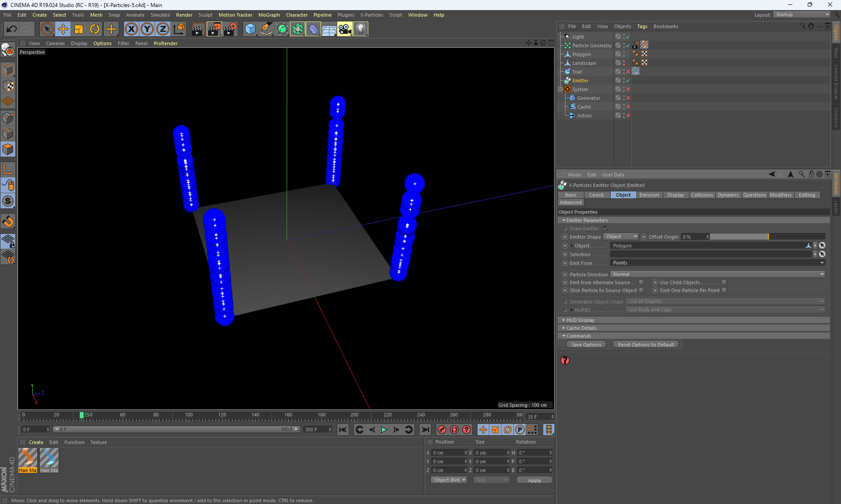Viewport: 841px width, 504px height.
Task: Select the Scale tool icon
Action: coord(79,29)
